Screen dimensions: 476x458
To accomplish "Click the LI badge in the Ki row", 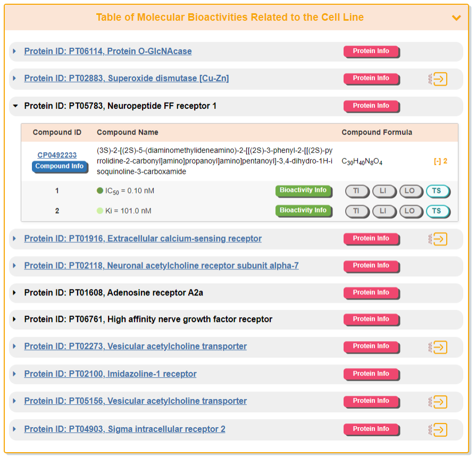I will [x=383, y=211].
